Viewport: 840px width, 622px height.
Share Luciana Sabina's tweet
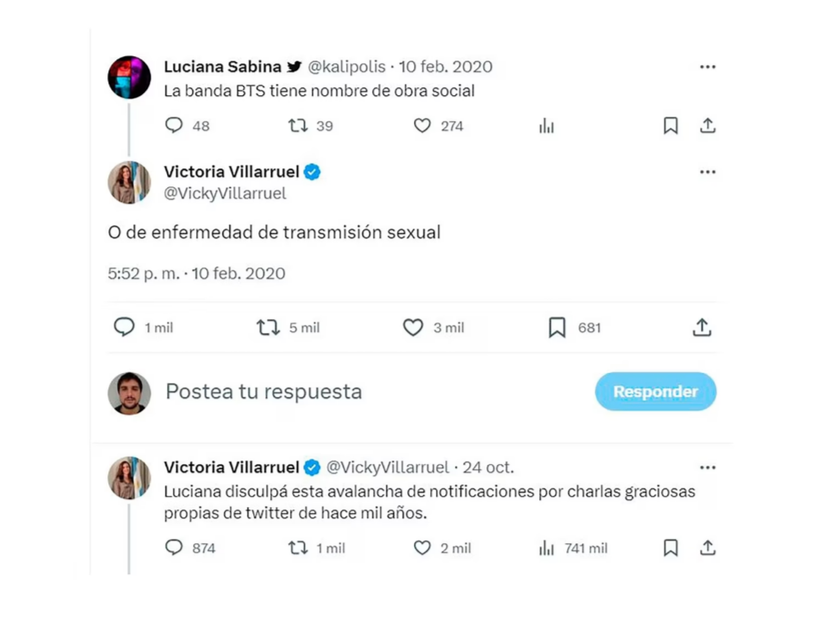point(708,125)
